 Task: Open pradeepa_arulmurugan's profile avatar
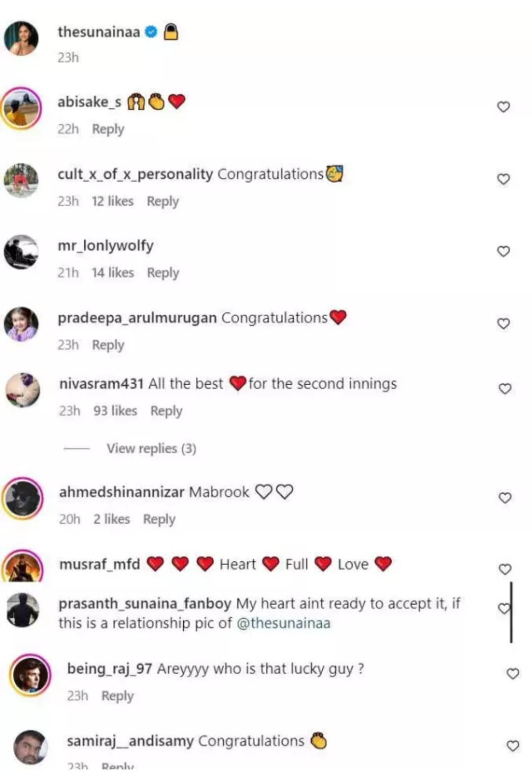21,324
